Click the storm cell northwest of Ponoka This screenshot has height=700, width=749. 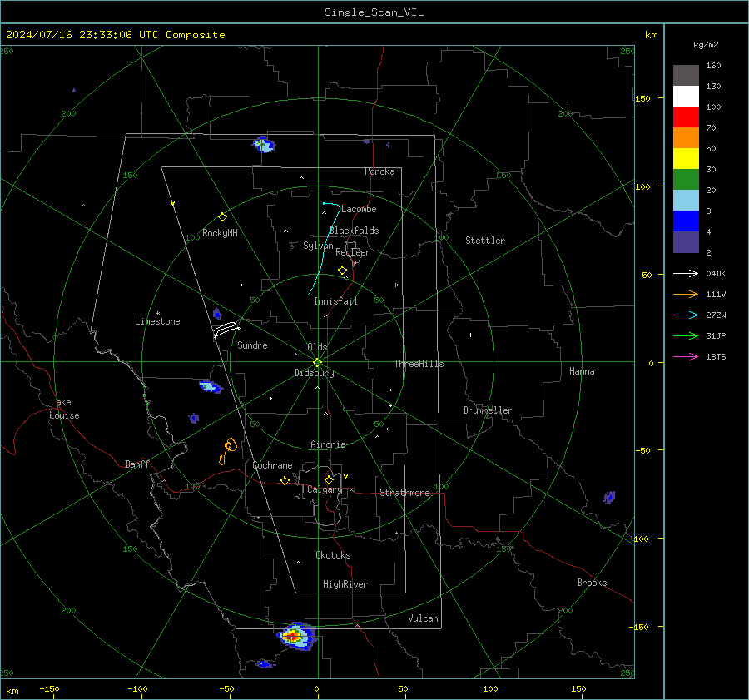coord(264,144)
